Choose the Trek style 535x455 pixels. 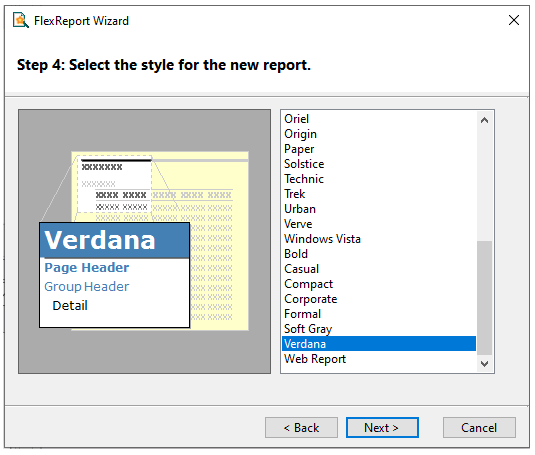pos(379,194)
